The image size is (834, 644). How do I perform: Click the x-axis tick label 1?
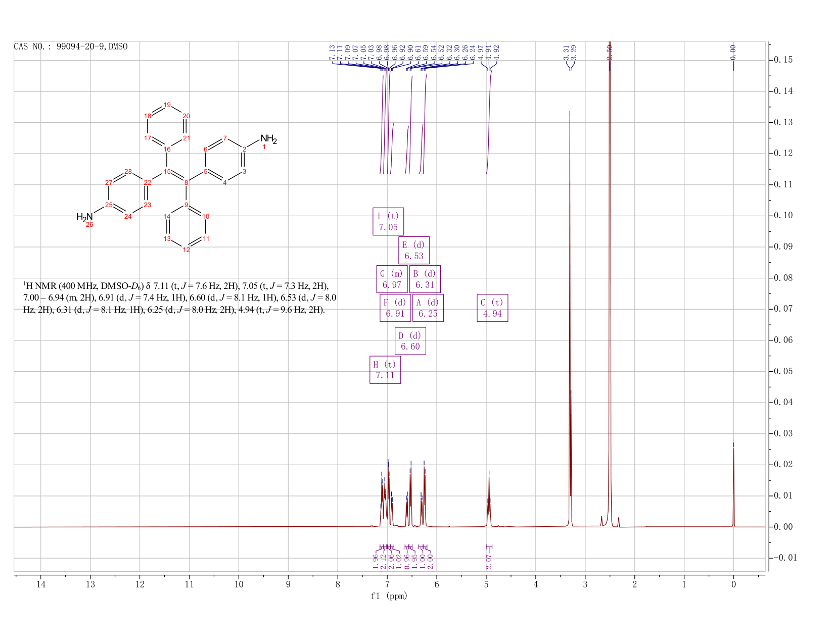coord(684,584)
